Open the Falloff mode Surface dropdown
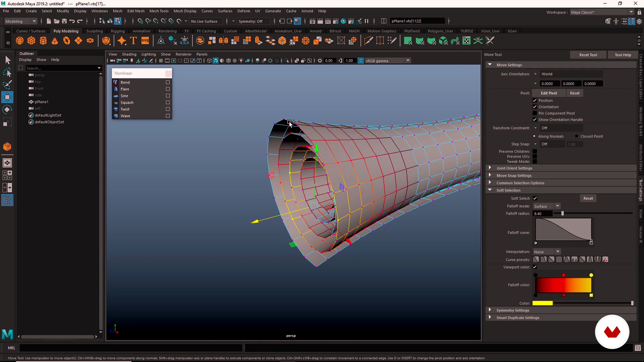Viewport: 644px width, 362px height. click(547, 206)
